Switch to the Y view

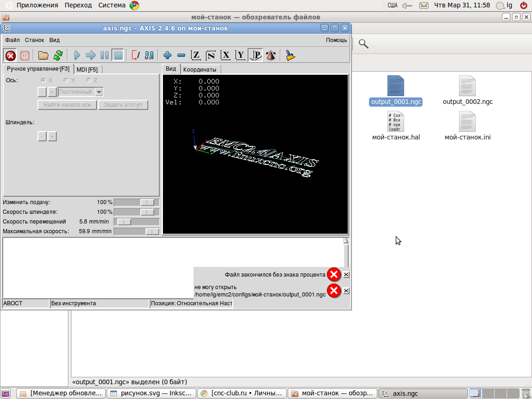click(x=240, y=55)
